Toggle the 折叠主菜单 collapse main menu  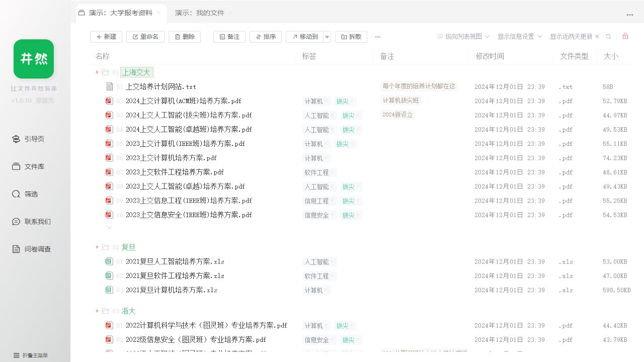[30, 355]
